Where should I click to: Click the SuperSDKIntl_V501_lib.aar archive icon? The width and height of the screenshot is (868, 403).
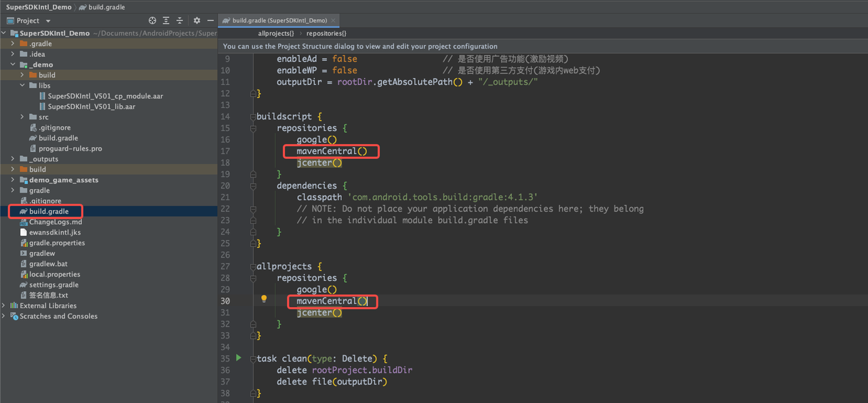point(43,107)
